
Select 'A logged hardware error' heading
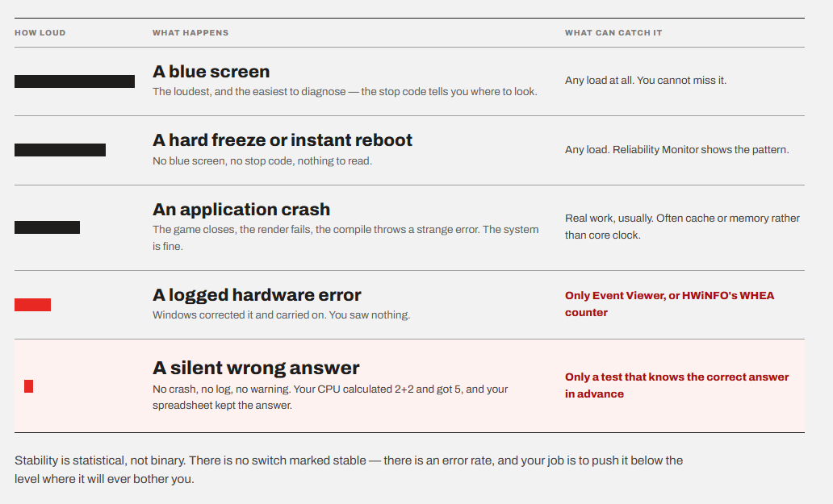coord(257,295)
